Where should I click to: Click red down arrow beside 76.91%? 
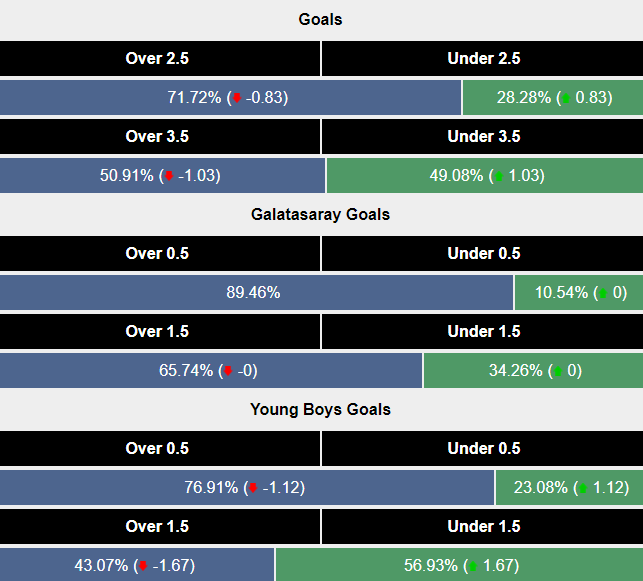click(x=254, y=488)
